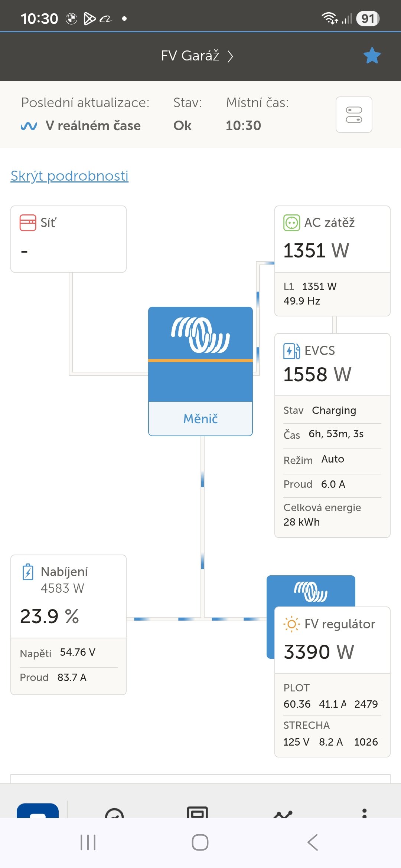Image resolution: width=401 pixels, height=868 pixels.
Task: Tap the real-time update wave icon
Action: pyautogui.click(x=29, y=126)
